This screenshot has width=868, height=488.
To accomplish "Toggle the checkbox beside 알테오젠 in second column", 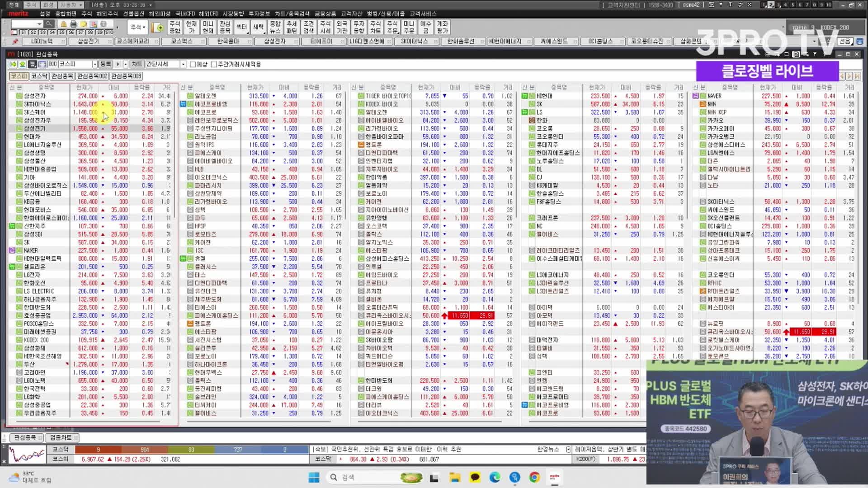I will [190, 96].
